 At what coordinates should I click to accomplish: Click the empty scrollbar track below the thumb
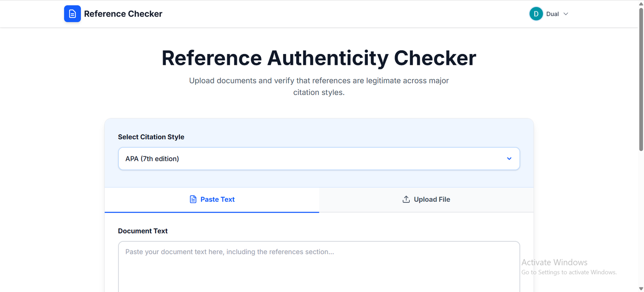click(641, 217)
